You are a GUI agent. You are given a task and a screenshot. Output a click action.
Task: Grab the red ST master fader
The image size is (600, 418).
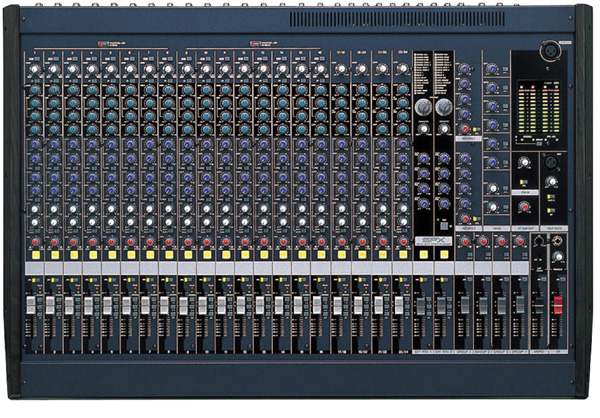pyautogui.click(x=558, y=302)
